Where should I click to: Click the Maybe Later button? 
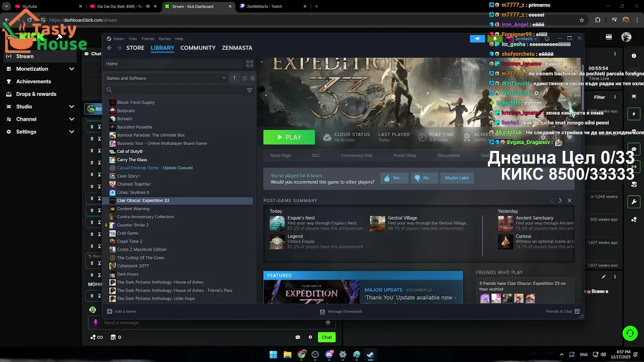tap(457, 178)
